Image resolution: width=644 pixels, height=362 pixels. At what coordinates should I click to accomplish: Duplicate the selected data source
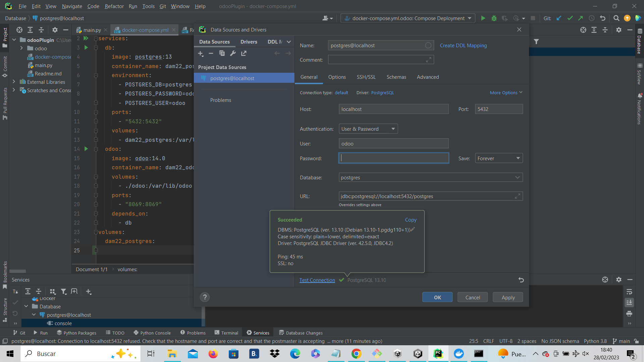click(x=222, y=53)
